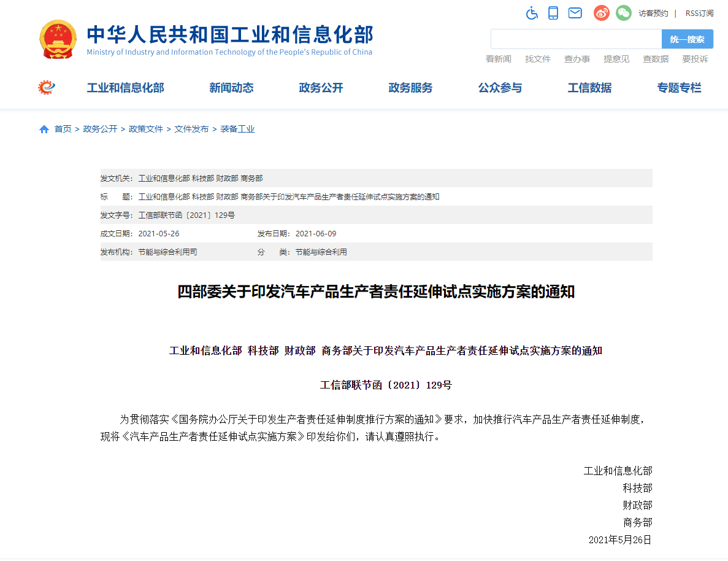Click the 发文机关 row value
This screenshot has width=728, height=561.
point(200,179)
